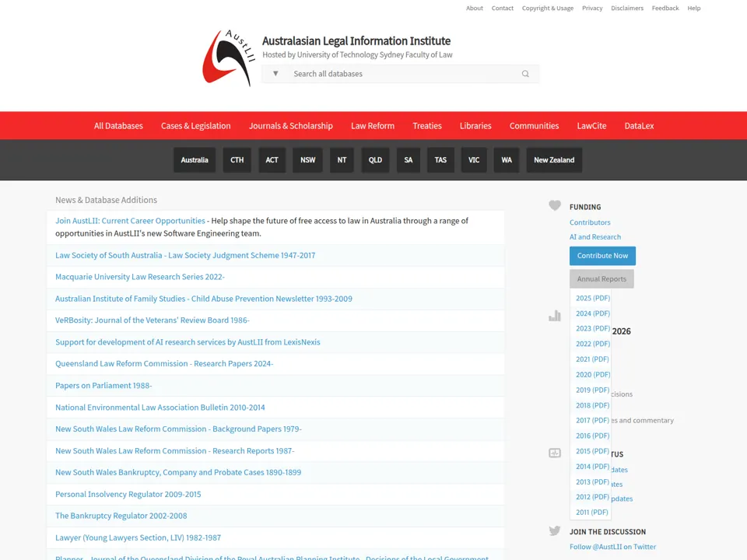The image size is (747, 560).
Task: Click the Funding heart icon
Action: [555, 205]
